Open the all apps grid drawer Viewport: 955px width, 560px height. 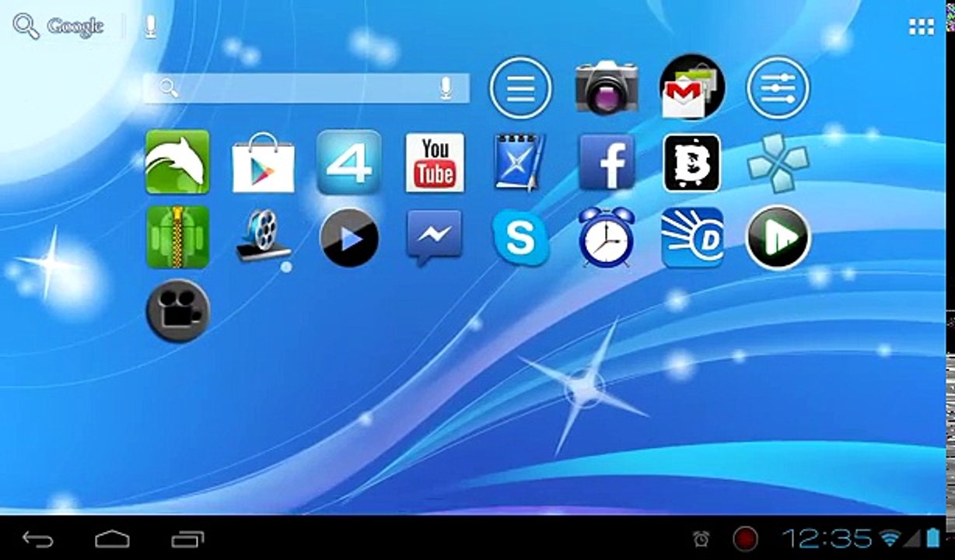tap(922, 27)
